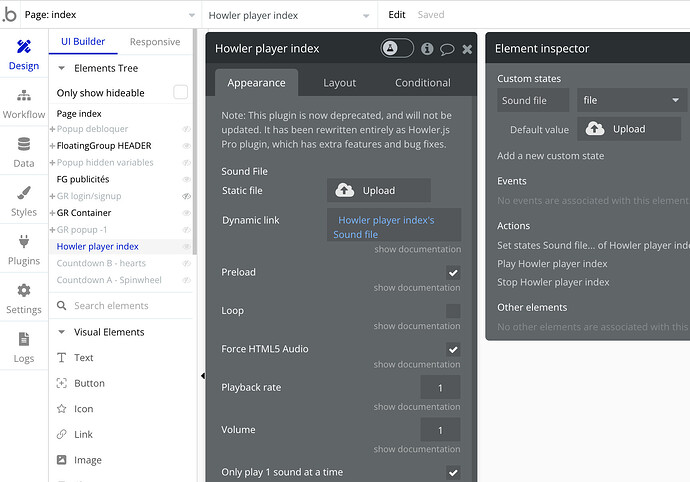690x482 pixels.
Task: Switch to the Responsive tab
Action: coord(155,42)
